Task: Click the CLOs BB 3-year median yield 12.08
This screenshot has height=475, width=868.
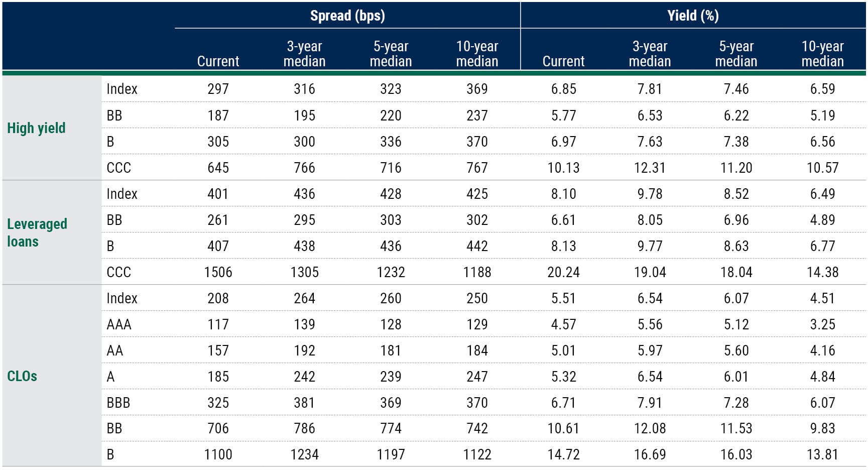Action: click(650, 428)
